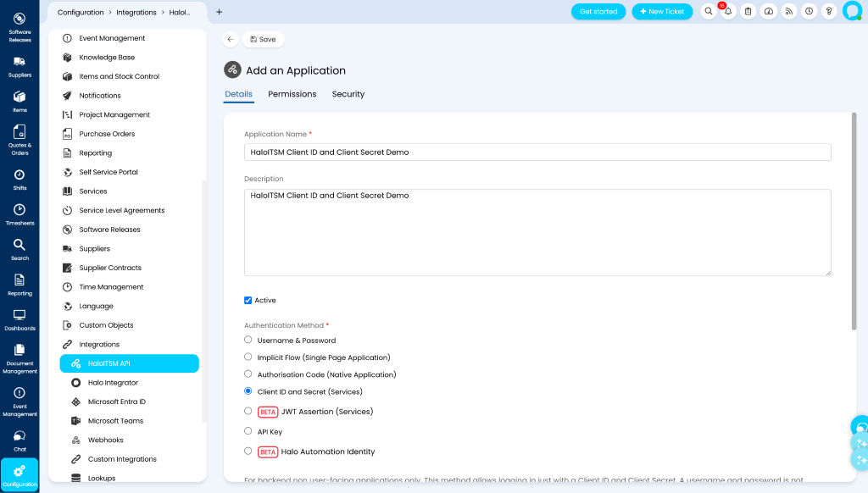Screen dimensions: 868x493
Task: Click Configuration in the breadcrumb
Action: coord(81,12)
